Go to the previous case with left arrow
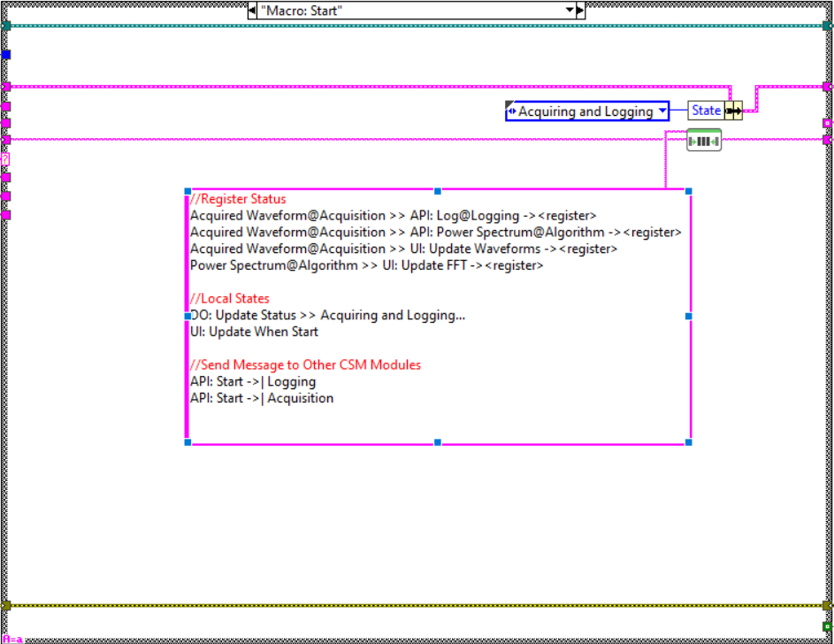 252,11
